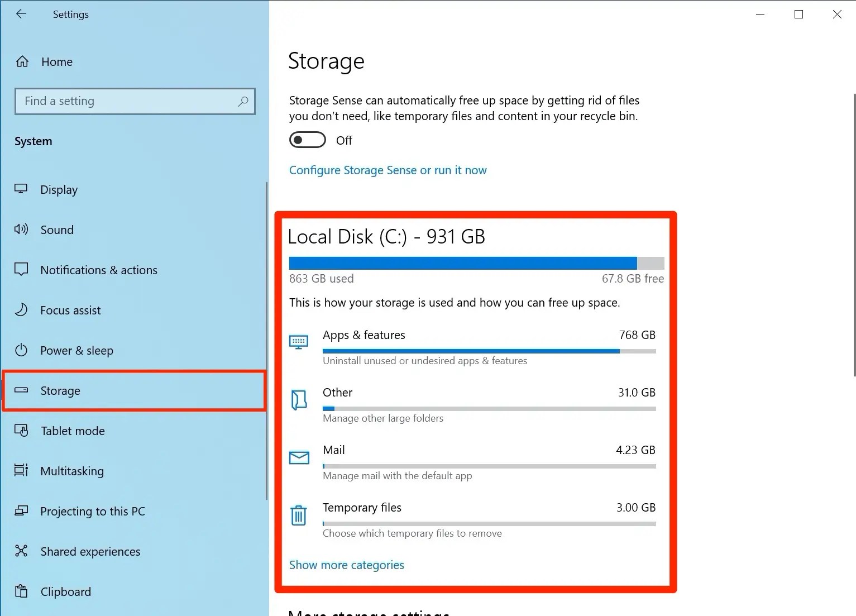Image resolution: width=856 pixels, height=616 pixels.
Task: Click the Other folder icon
Action: coord(299,400)
